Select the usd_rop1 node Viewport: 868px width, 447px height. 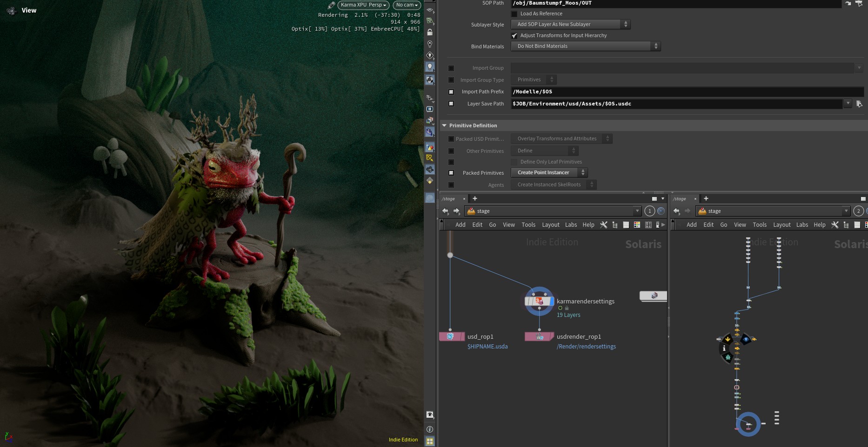point(452,336)
